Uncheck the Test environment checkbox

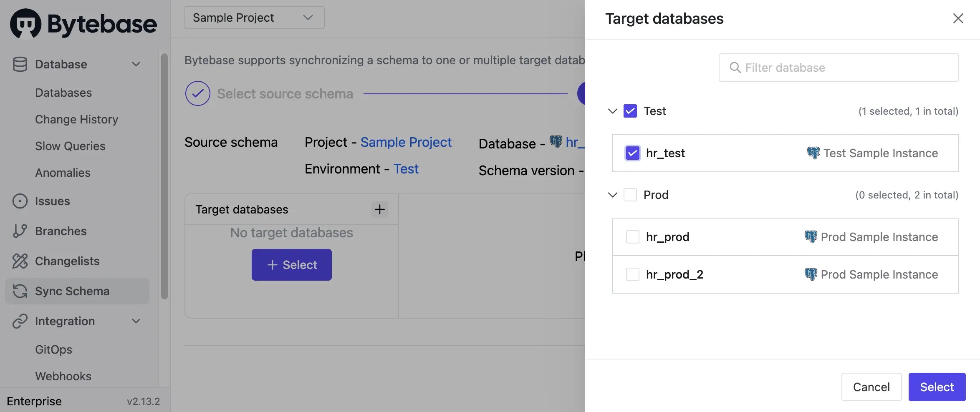click(x=630, y=111)
